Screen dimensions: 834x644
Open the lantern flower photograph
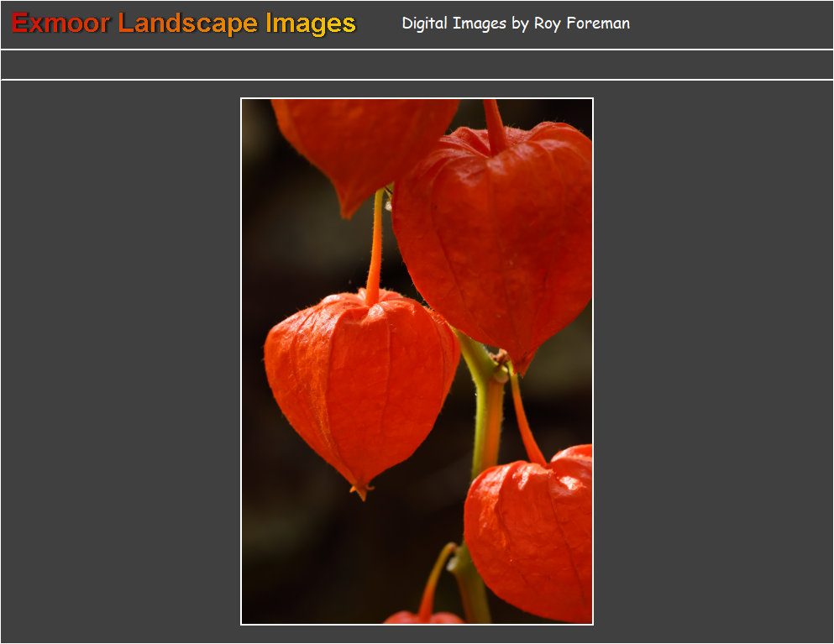coord(416,361)
